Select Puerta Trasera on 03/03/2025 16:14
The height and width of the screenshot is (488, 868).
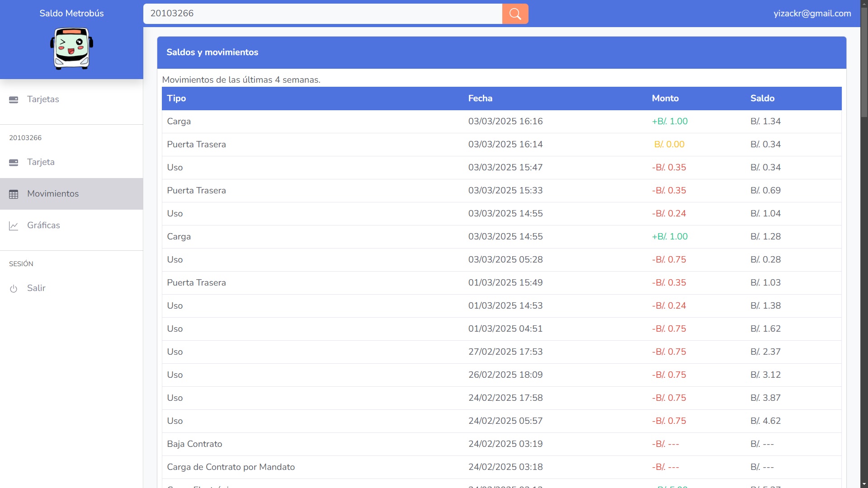[x=196, y=144]
